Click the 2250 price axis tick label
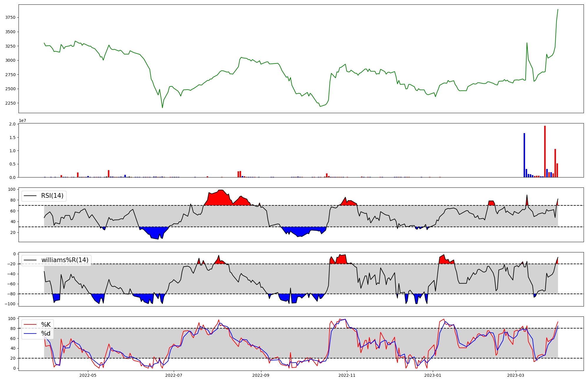The height and width of the screenshot is (382, 588). 10,103
